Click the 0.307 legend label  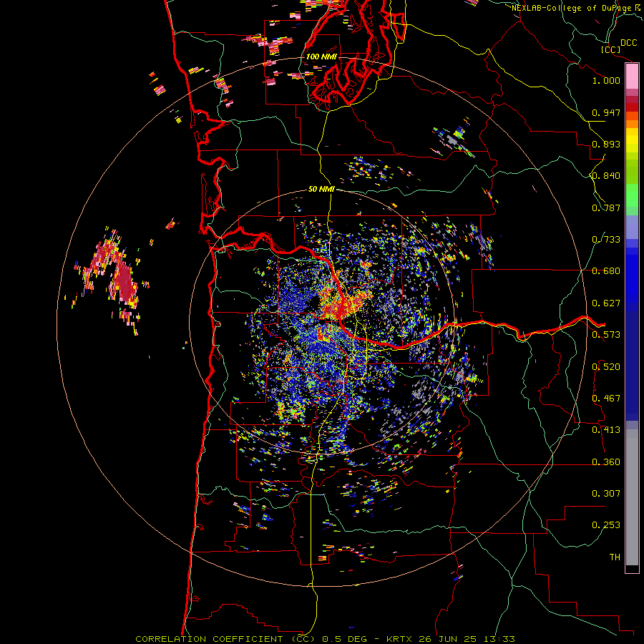coord(606,494)
